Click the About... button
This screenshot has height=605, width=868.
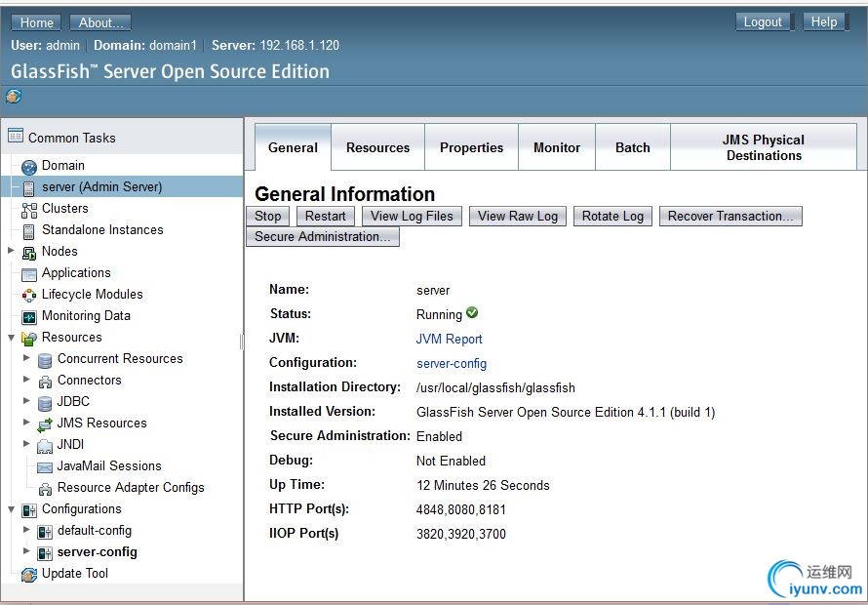(100, 22)
